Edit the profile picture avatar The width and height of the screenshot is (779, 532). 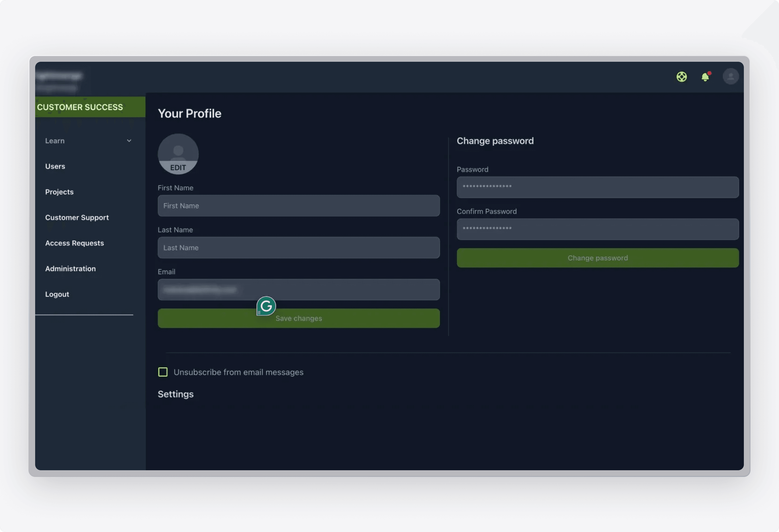[178, 154]
